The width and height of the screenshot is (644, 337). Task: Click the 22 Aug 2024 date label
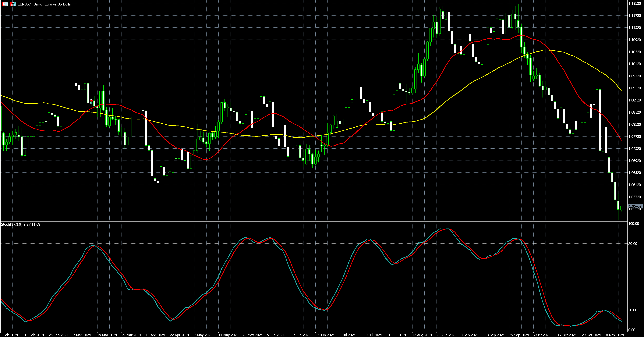click(446, 335)
